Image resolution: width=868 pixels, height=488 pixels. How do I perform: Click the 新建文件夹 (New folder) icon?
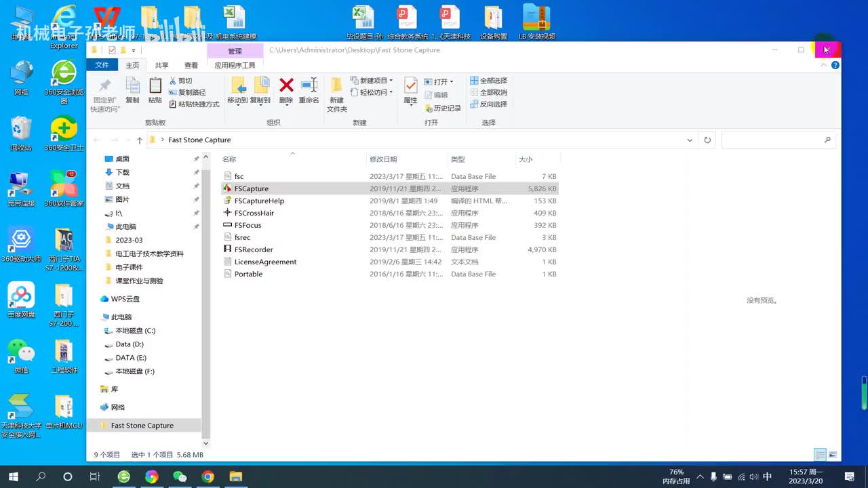coord(337,85)
